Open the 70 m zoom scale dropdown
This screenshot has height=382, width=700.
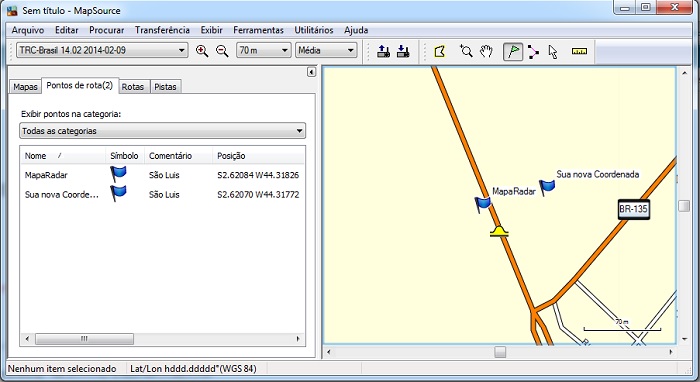click(x=263, y=50)
